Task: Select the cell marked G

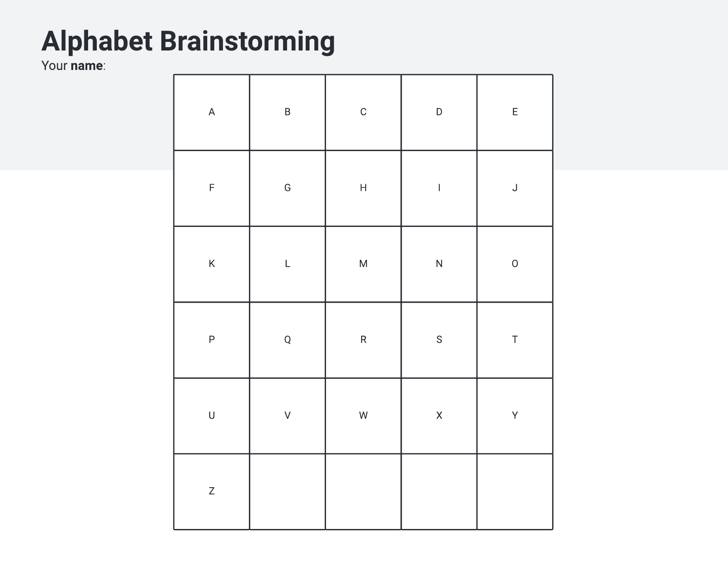Action: [x=287, y=188]
